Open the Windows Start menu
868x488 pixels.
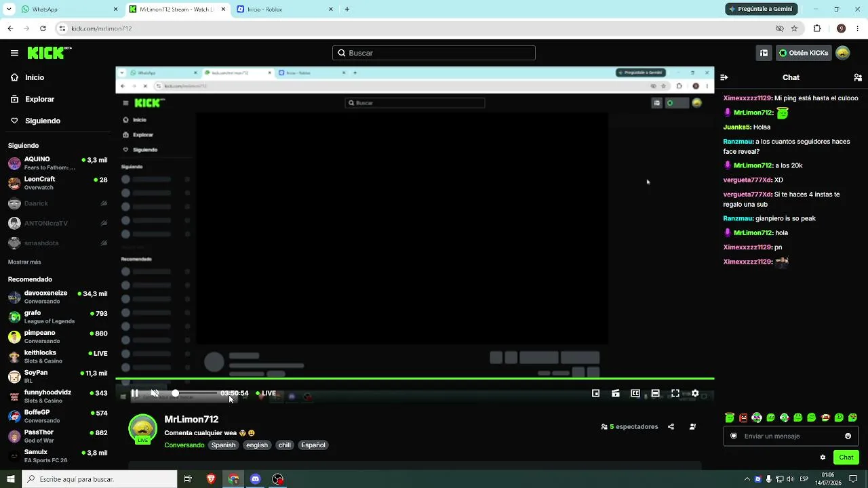click(11, 479)
